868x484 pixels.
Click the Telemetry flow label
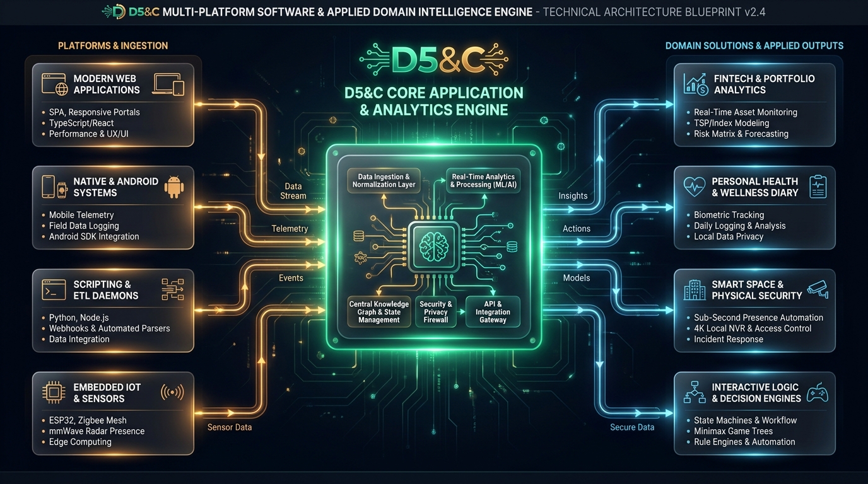tap(290, 229)
